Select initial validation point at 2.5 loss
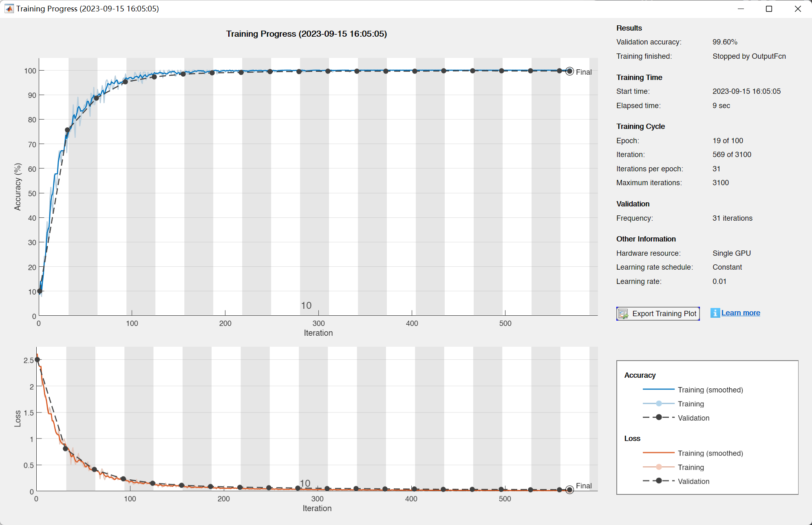This screenshot has height=525, width=812. [x=37, y=360]
